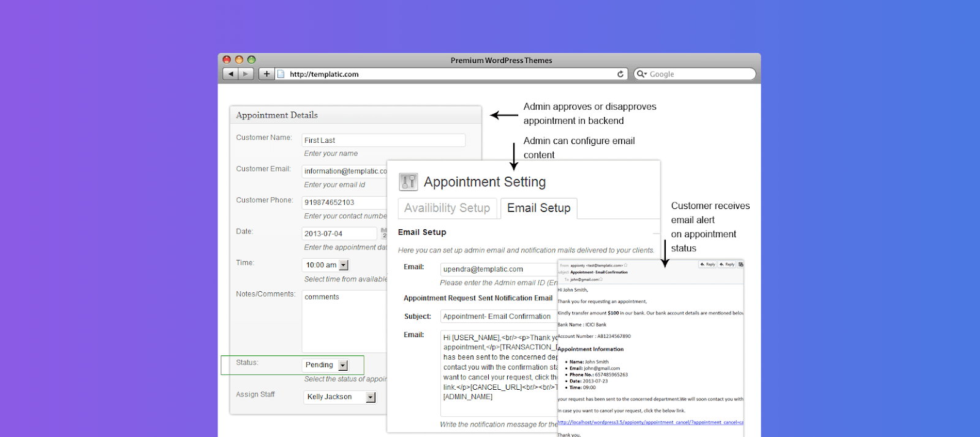Image resolution: width=980 pixels, height=437 pixels.
Task: Star the sender test@templatic.com in the email
Action: point(625,265)
